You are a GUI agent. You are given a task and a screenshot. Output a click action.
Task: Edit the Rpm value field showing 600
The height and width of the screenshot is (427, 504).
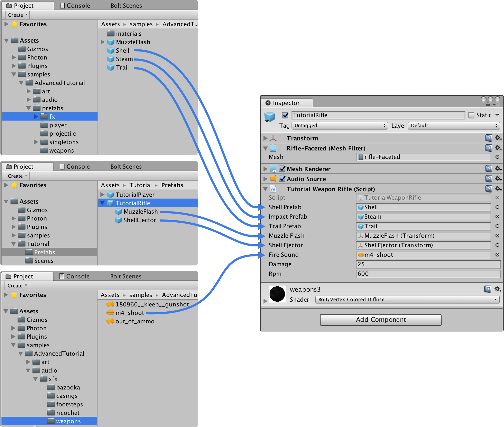[x=428, y=274]
